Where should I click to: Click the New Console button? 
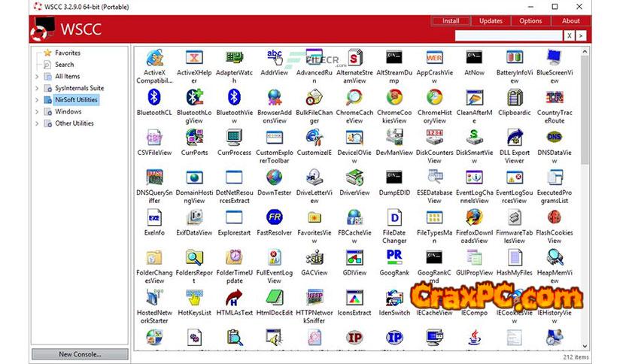coord(80,354)
